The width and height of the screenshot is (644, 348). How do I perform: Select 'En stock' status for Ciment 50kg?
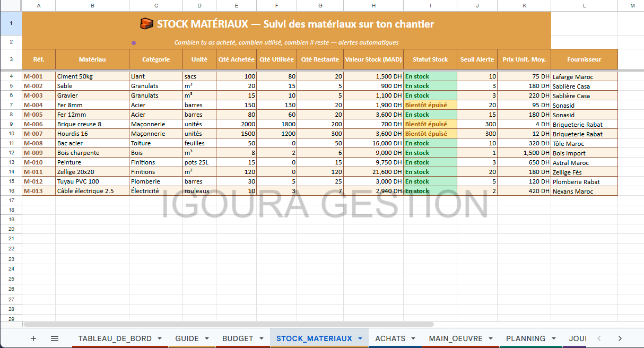pyautogui.click(x=430, y=76)
